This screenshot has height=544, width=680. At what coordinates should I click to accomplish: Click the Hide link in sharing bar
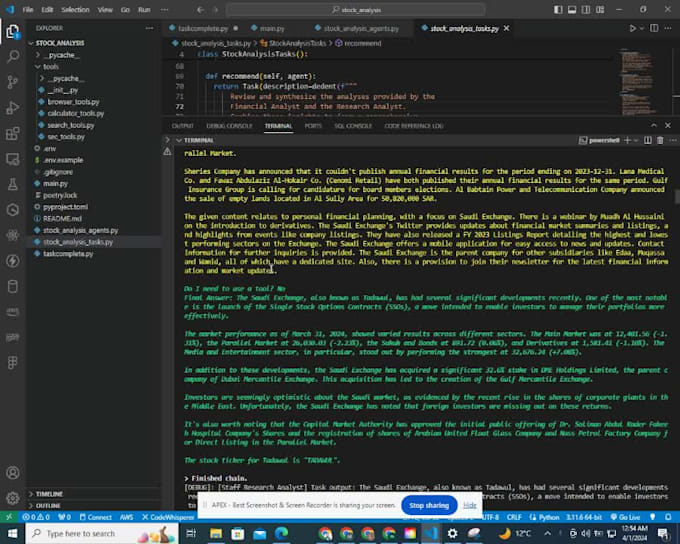coord(469,505)
